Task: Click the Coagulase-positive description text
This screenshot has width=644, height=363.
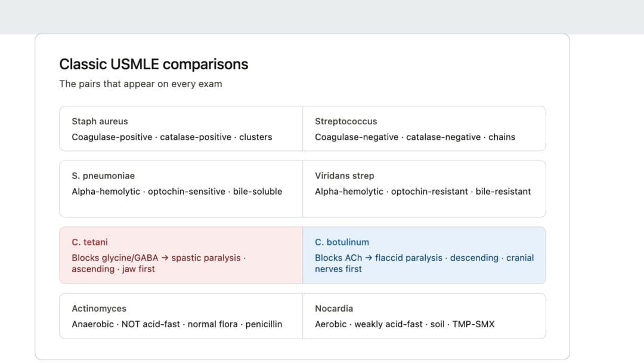Action: [x=172, y=137]
